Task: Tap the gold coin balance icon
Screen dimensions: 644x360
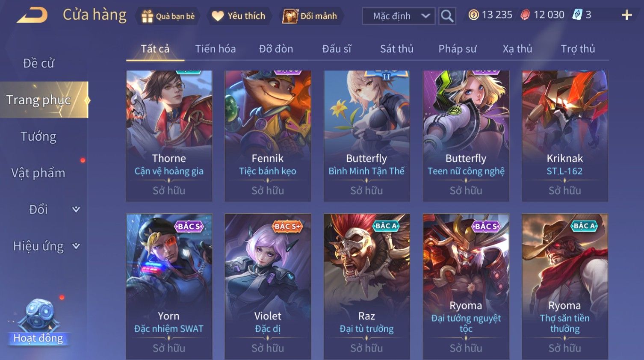Action: tap(473, 15)
